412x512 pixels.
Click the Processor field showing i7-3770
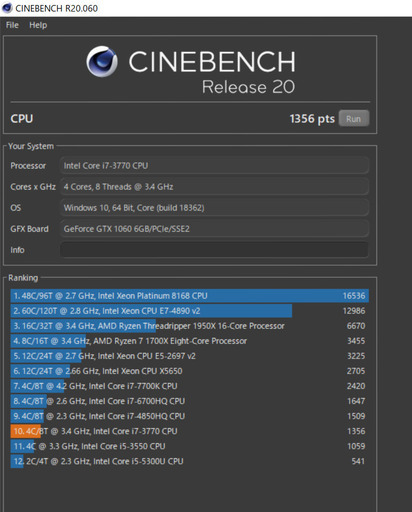(x=214, y=166)
